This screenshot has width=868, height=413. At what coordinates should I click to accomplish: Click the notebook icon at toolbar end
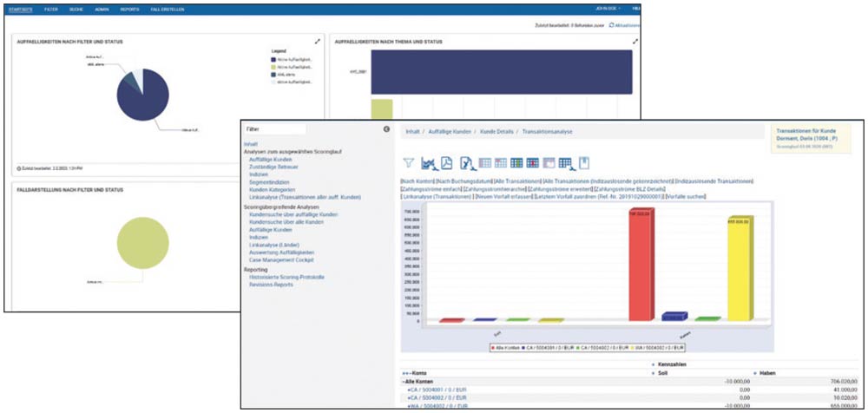pos(584,163)
